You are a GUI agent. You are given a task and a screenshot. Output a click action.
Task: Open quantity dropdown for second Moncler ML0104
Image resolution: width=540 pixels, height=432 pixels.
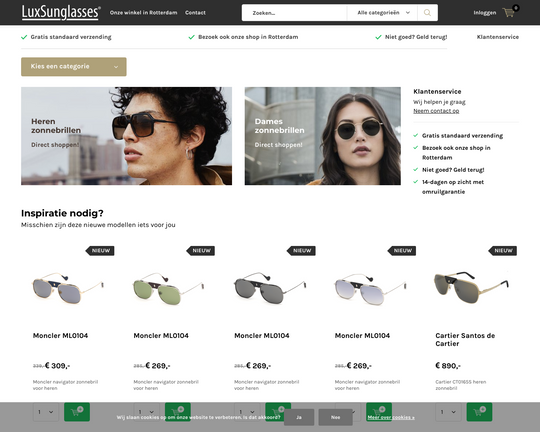click(146, 412)
